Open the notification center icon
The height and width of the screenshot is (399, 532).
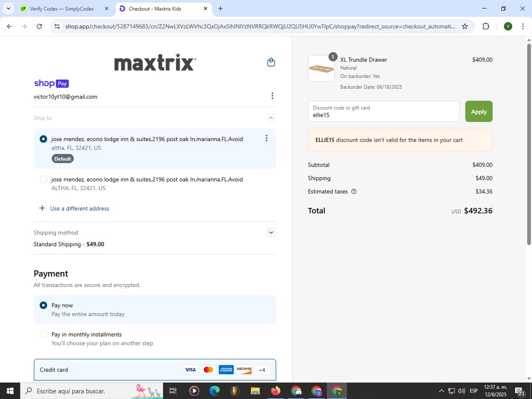tap(520, 391)
